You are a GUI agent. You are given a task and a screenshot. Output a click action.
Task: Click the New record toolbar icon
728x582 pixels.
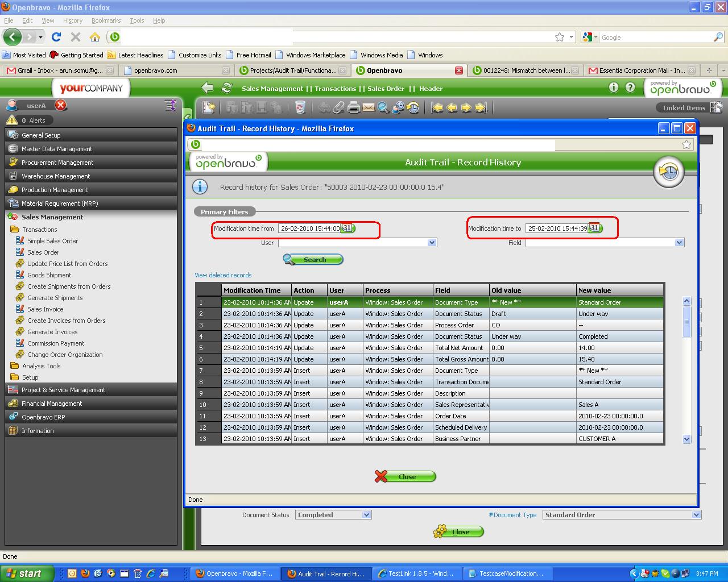pos(209,107)
